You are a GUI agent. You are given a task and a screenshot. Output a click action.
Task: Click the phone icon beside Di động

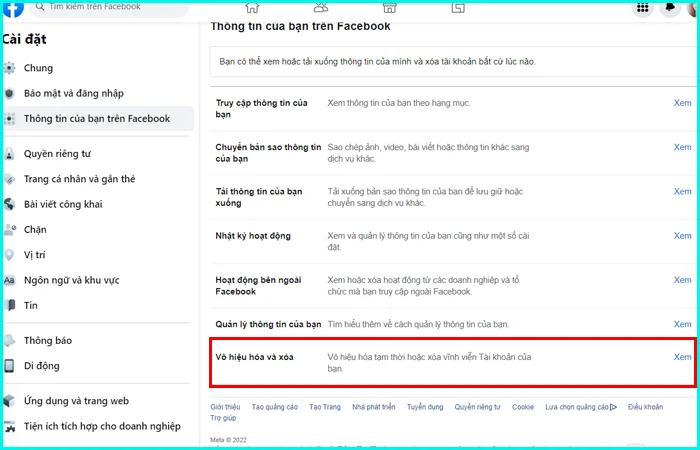coord(9,366)
